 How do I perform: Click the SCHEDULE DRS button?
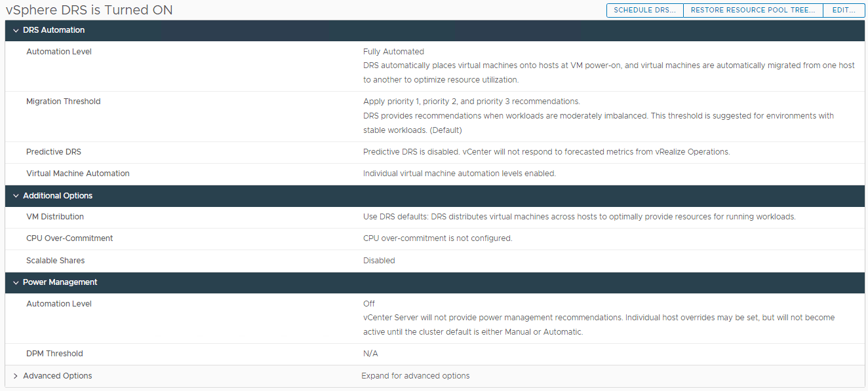[x=644, y=10]
